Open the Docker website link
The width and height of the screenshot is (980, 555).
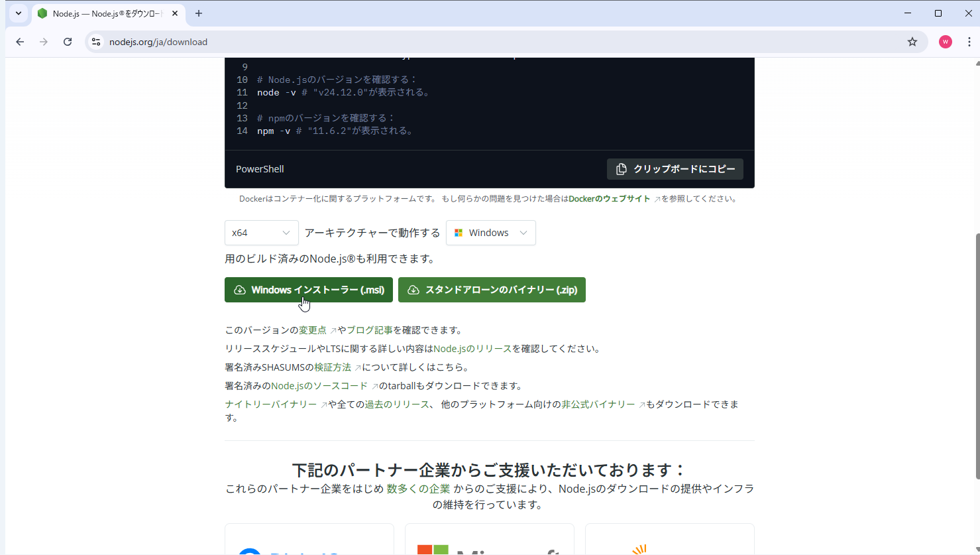click(x=610, y=199)
